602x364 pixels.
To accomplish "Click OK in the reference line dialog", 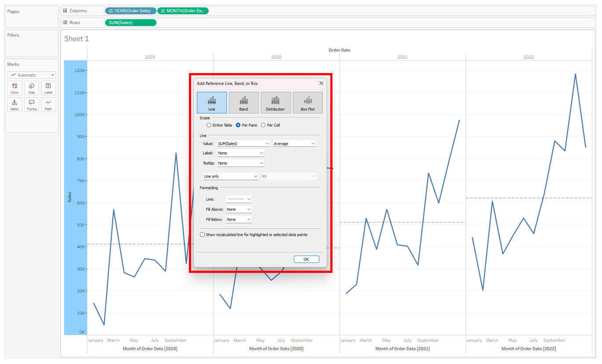I will tap(307, 259).
